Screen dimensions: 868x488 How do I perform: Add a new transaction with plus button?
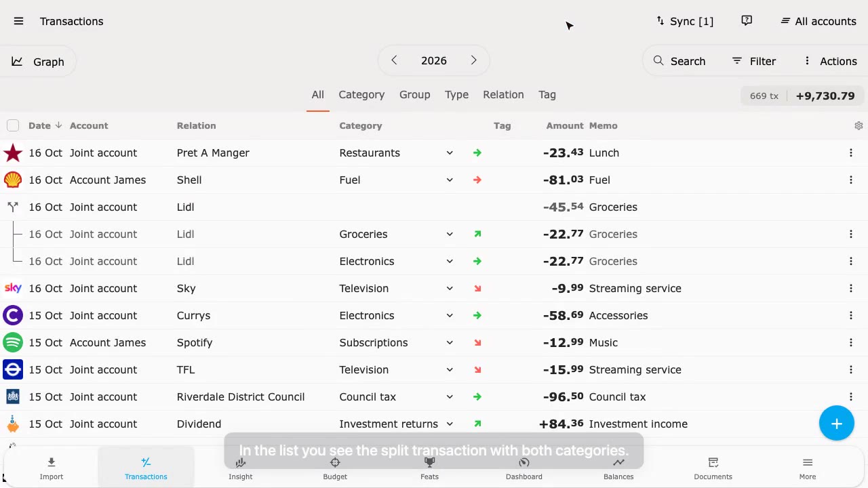click(837, 424)
